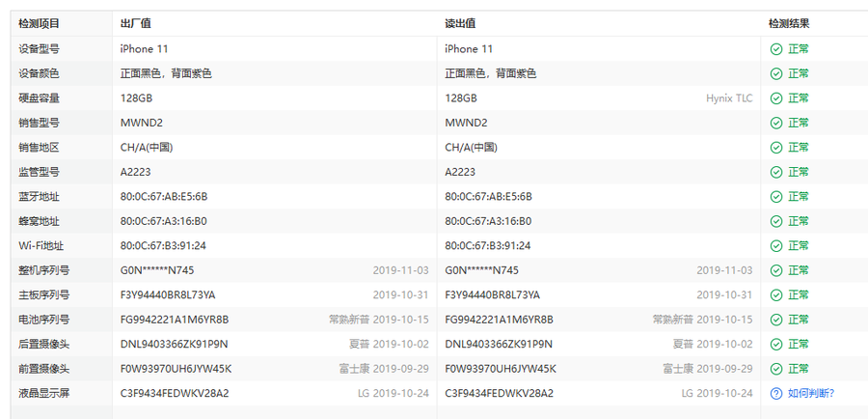This screenshot has width=868, height=419.
Task: Select the 销售地区 row label
Action: (x=39, y=148)
